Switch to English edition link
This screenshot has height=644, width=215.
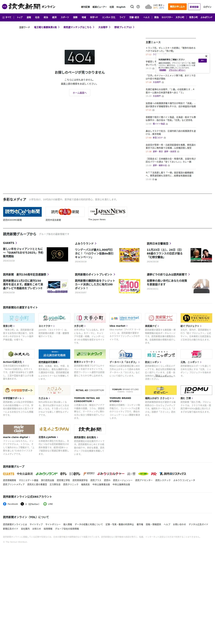[121, 7]
